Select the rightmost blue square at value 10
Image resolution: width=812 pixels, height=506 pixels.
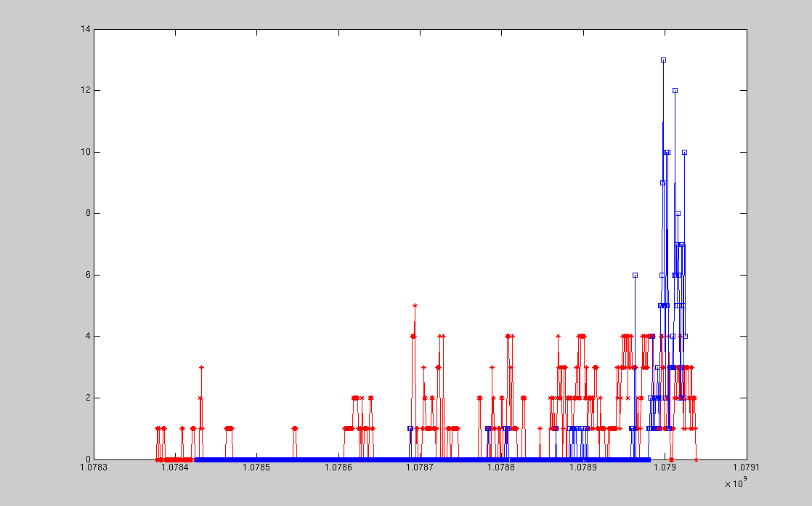click(x=684, y=152)
